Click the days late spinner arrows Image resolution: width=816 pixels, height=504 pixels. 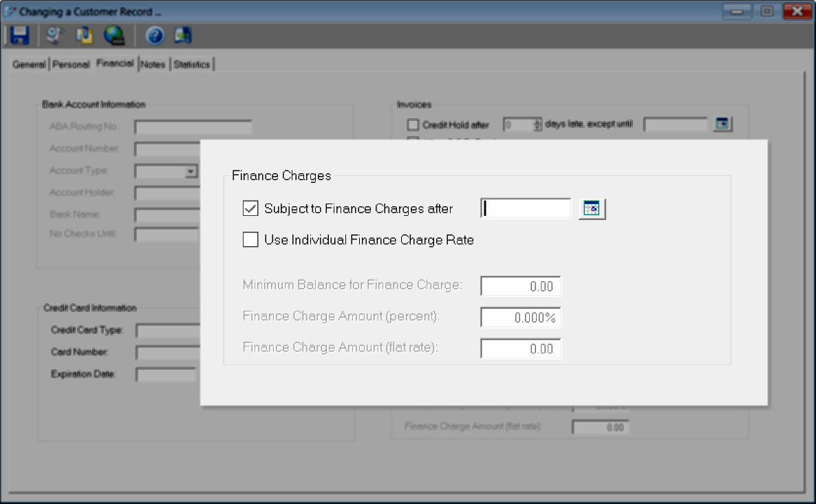(537, 124)
